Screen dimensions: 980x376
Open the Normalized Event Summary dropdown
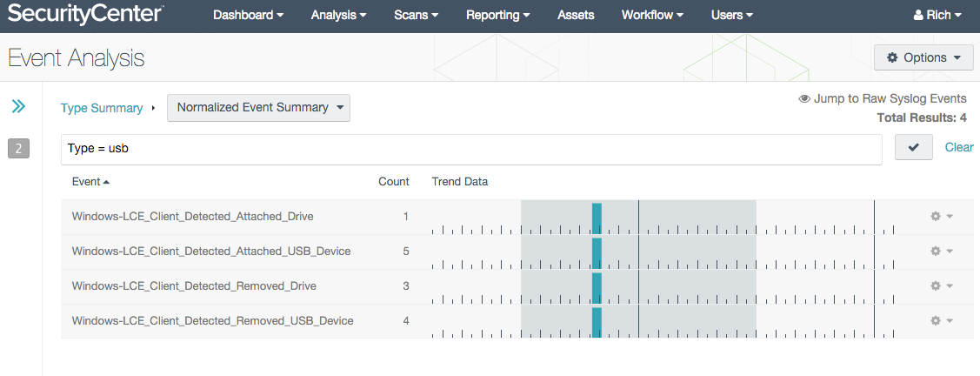(259, 108)
